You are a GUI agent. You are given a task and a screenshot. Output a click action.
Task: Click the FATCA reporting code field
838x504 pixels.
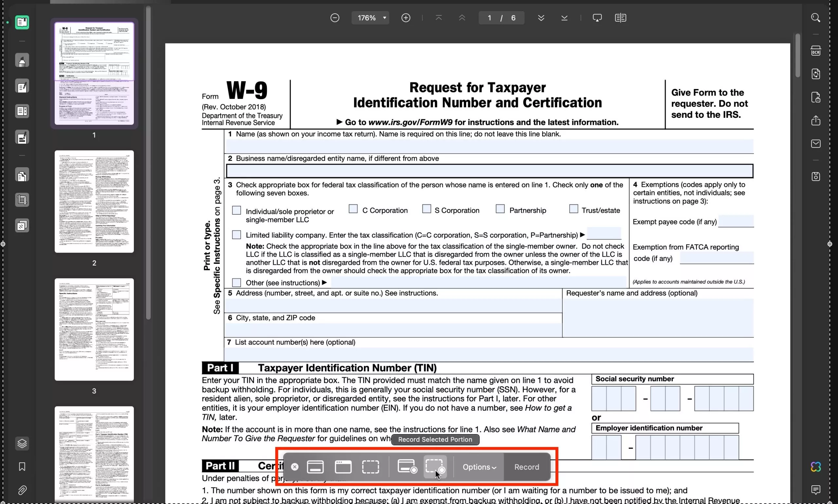click(717, 258)
